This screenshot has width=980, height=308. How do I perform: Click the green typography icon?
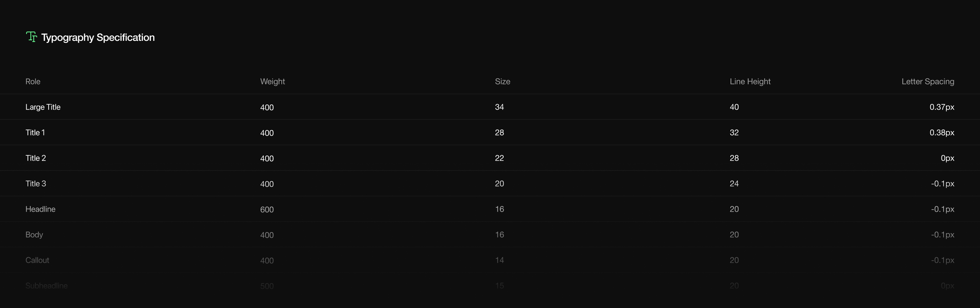(31, 37)
